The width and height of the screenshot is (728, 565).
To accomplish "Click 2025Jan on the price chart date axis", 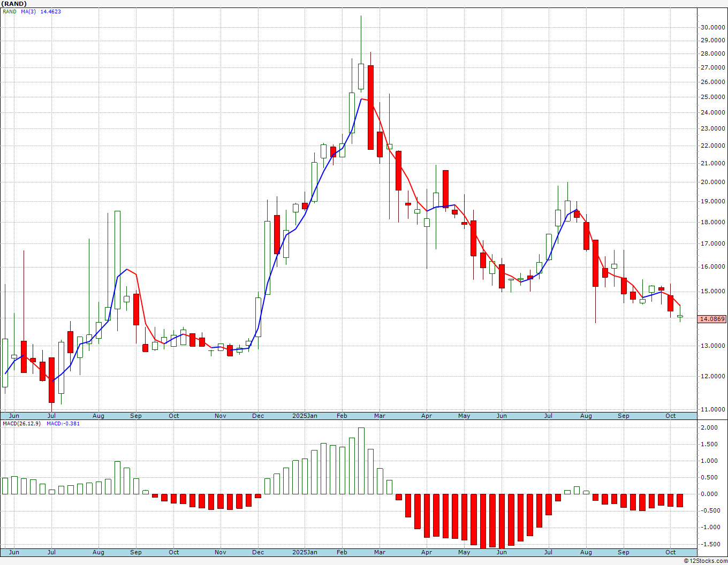I will [305, 416].
